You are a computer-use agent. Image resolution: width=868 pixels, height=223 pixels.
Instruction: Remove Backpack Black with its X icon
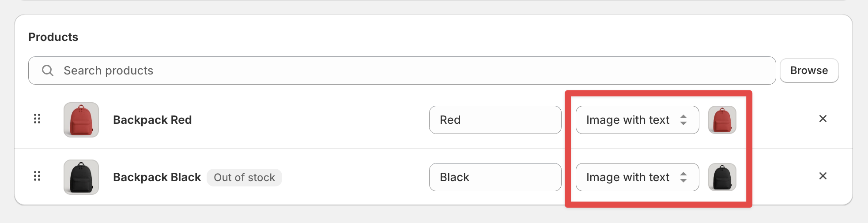(x=823, y=176)
